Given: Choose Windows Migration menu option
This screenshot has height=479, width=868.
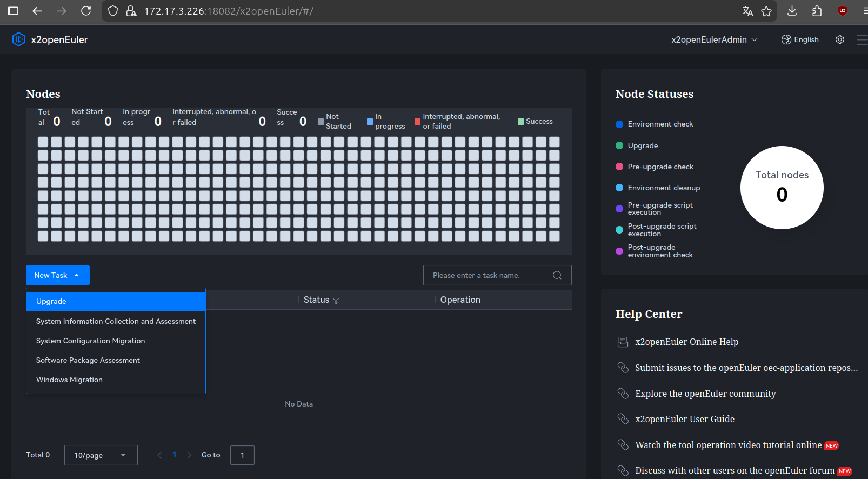Looking at the screenshot, I should click(x=69, y=380).
